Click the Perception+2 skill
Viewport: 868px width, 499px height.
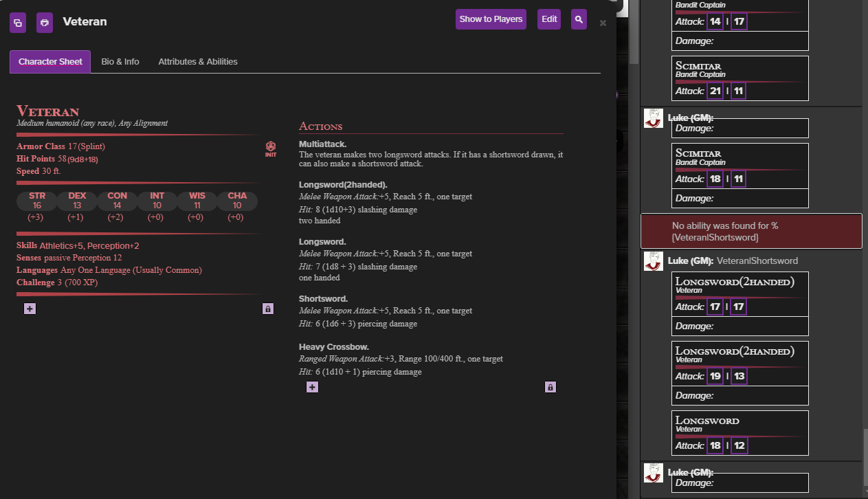(x=113, y=246)
